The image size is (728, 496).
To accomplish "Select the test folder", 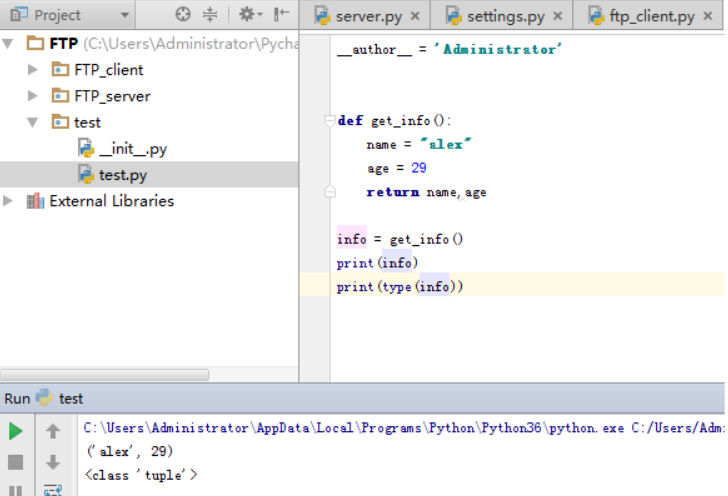I will [x=87, y=123].
